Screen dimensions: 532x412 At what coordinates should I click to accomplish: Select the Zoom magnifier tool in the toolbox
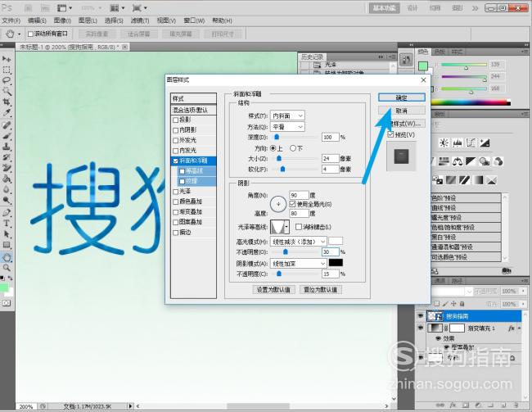coord(7,268)
